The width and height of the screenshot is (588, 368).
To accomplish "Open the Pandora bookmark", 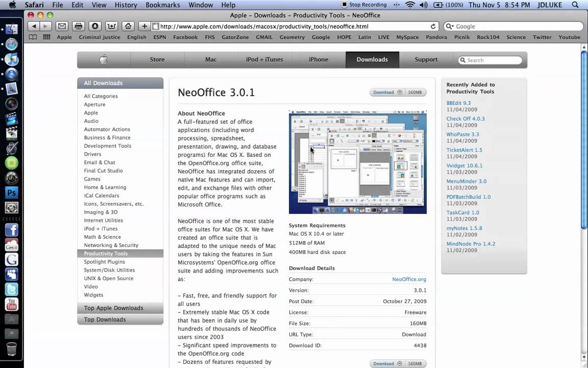I will (x=436, y=37).
